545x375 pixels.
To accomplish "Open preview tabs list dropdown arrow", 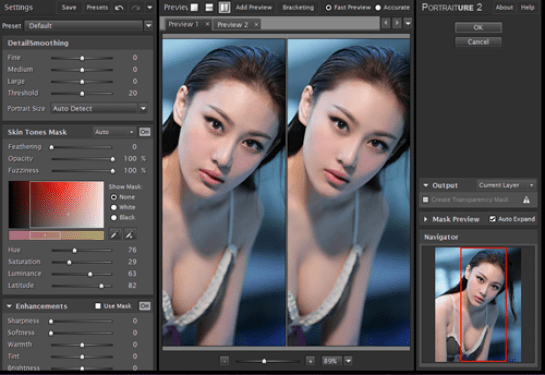I will click(408, 23).
